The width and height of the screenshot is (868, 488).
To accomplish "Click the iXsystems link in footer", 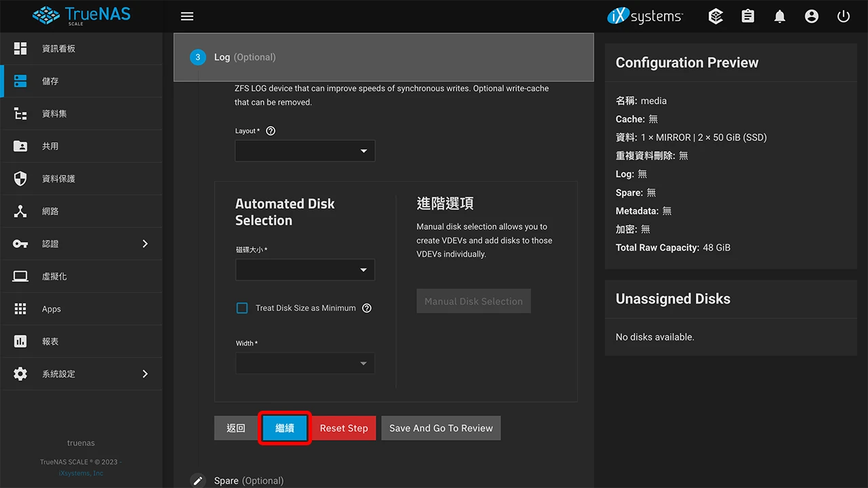I will [x=81, y=472].
